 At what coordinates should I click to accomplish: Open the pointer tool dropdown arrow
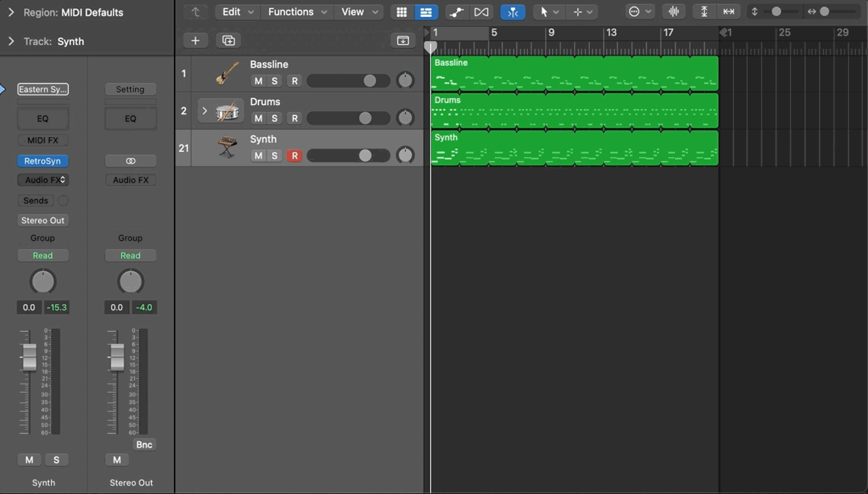[556, 12]
